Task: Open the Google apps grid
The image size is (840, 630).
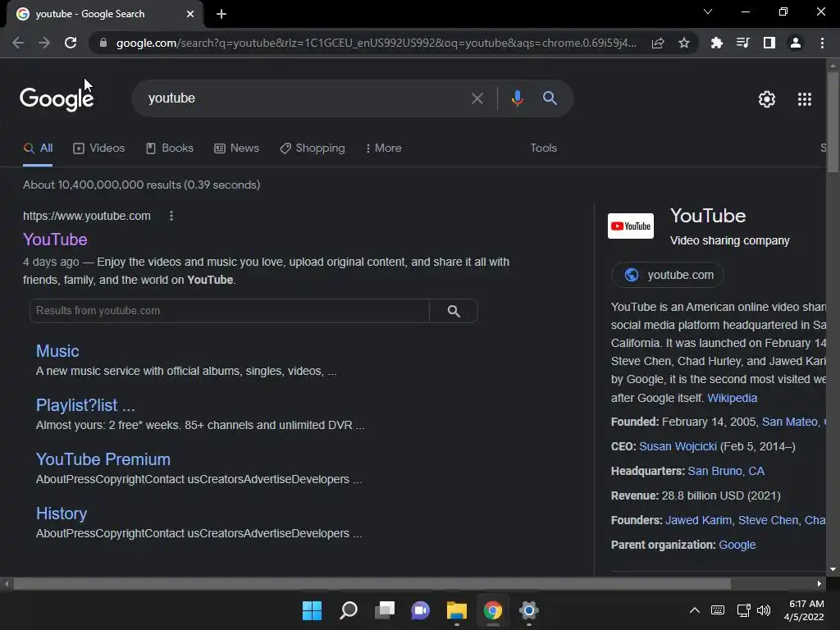Action: 805,99
